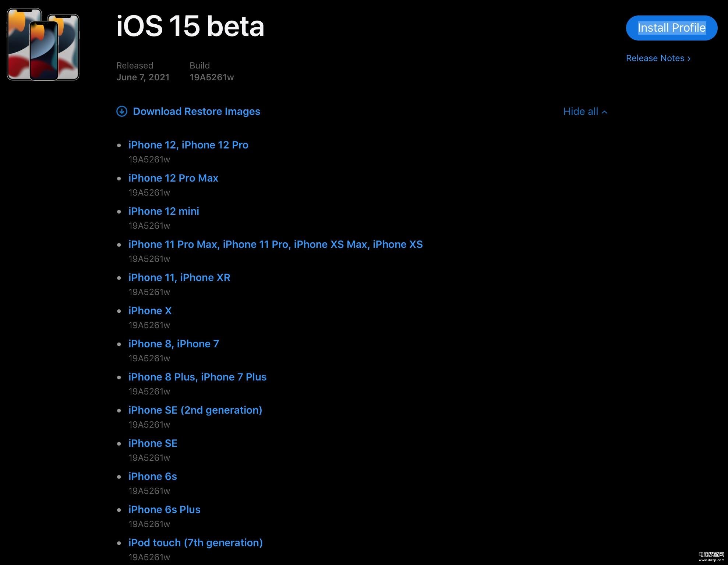Open iPhone 8 Plus, iPhone 7 Plus link
The width and height of the screenshot is (728, 565).
pyautogui.click(x=197, y=377)
